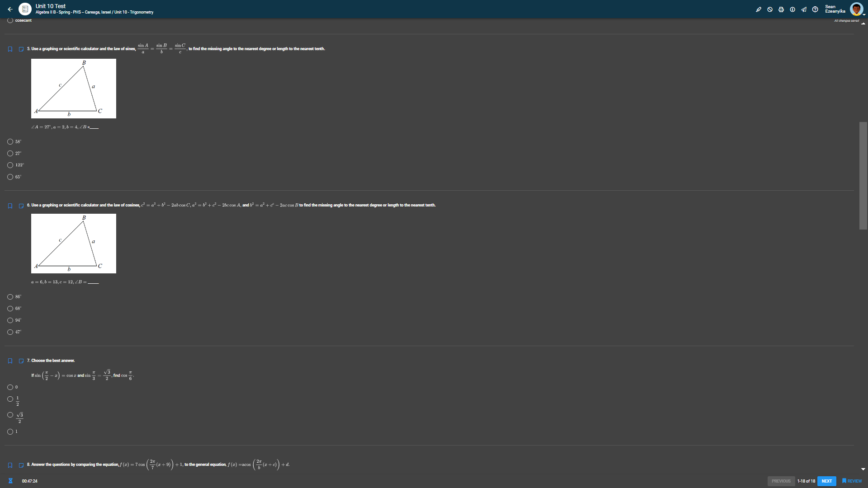This screenshot has width=868, height=488.
Task: Select the highlighter tool in the header
Action: (759, 9)
